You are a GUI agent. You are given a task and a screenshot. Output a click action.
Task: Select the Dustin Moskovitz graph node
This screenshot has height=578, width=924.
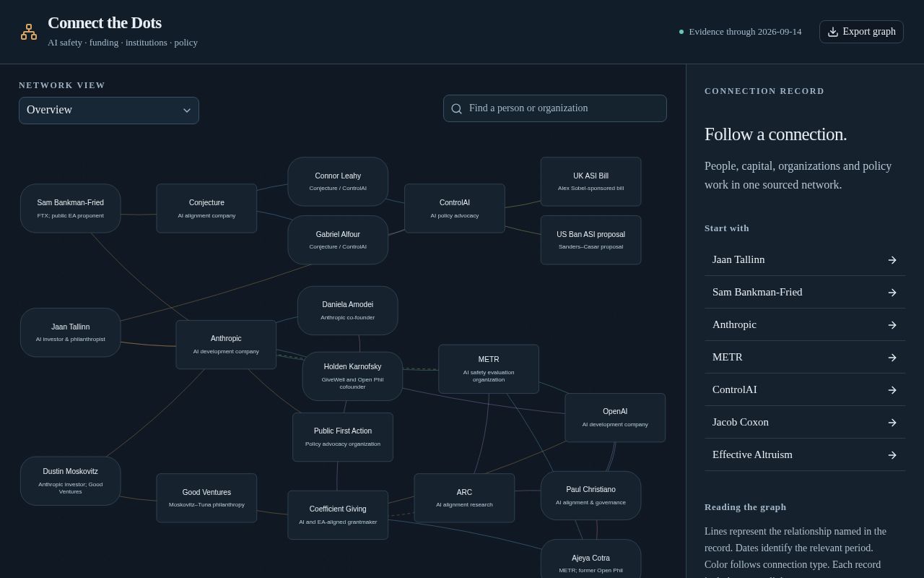(71, 481)
